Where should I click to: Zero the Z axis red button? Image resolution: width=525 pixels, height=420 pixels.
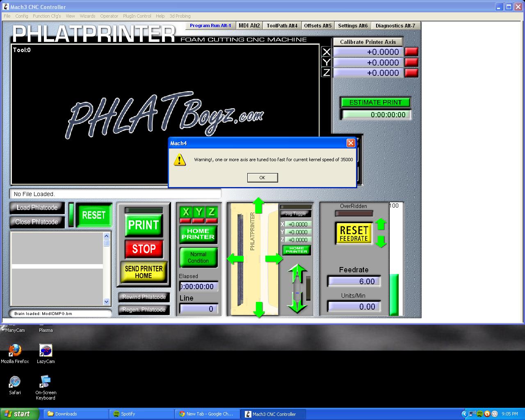click(x=411, y=73)
